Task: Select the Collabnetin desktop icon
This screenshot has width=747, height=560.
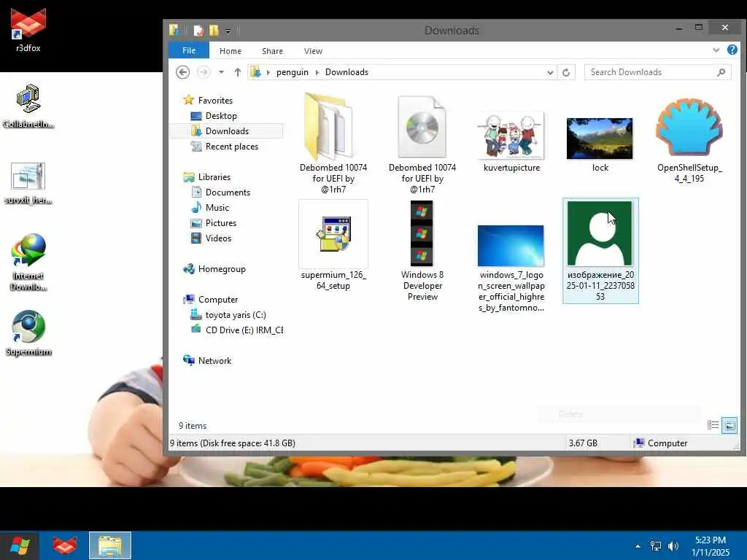Action: [x=28, y=106]
